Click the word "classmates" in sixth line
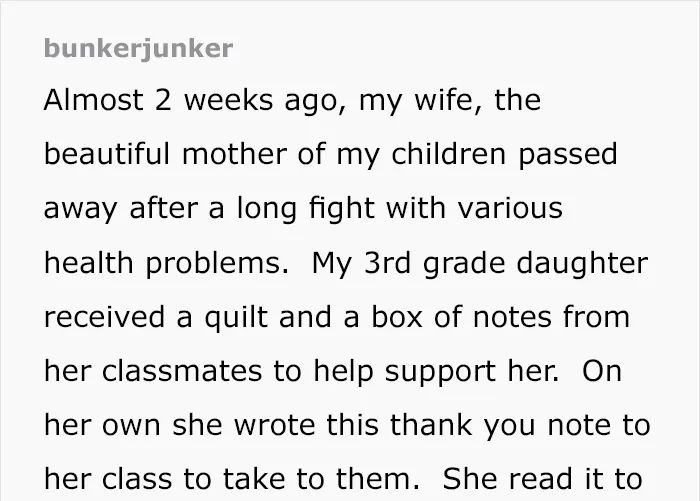This screenshot has width=700, height=501. tap(182, 371)
